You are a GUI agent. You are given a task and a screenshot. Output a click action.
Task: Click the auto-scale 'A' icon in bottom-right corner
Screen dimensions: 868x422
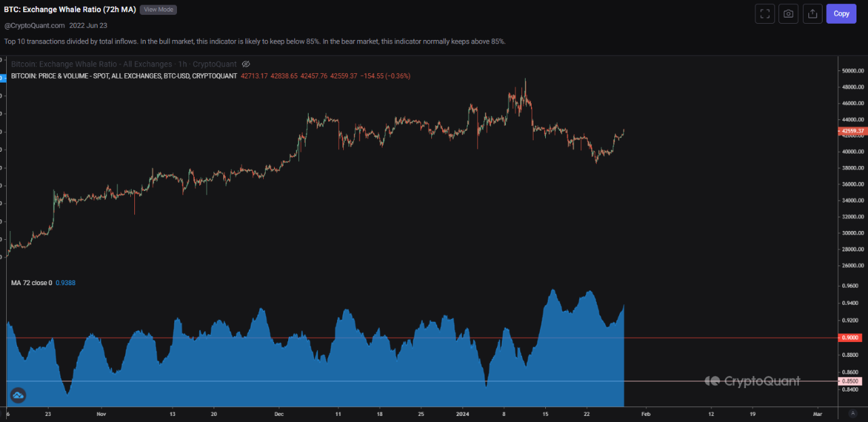click(x=854, y=413)
